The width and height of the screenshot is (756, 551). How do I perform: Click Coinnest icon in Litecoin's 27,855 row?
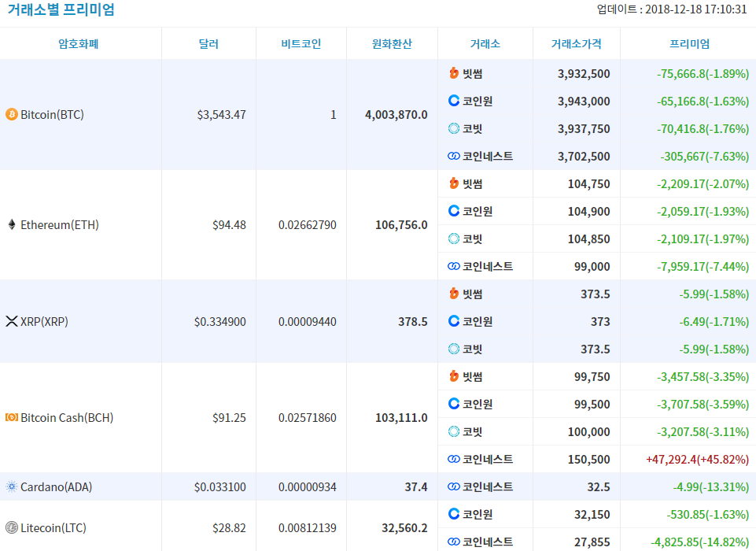pos(454,542)
